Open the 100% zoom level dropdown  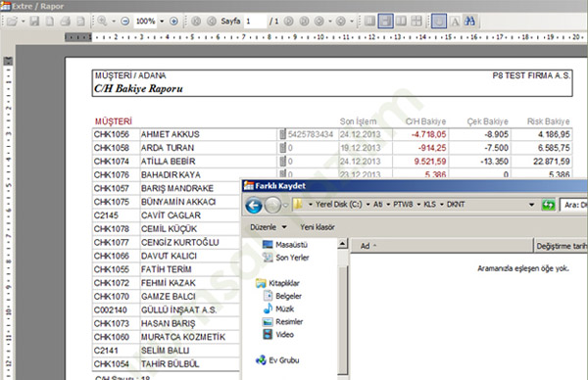162,22
